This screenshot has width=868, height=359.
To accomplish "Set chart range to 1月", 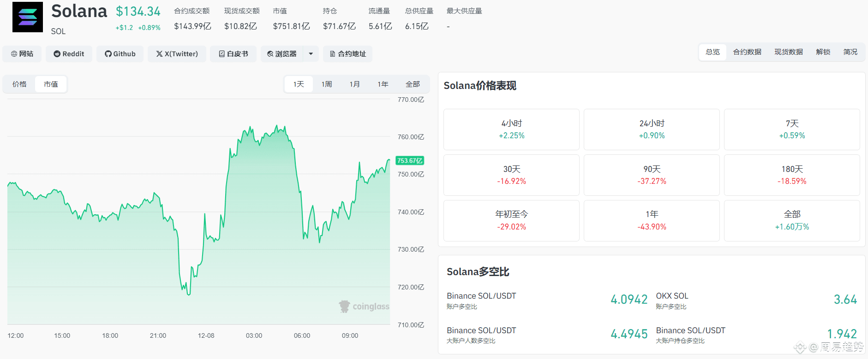I will (355, 84).
